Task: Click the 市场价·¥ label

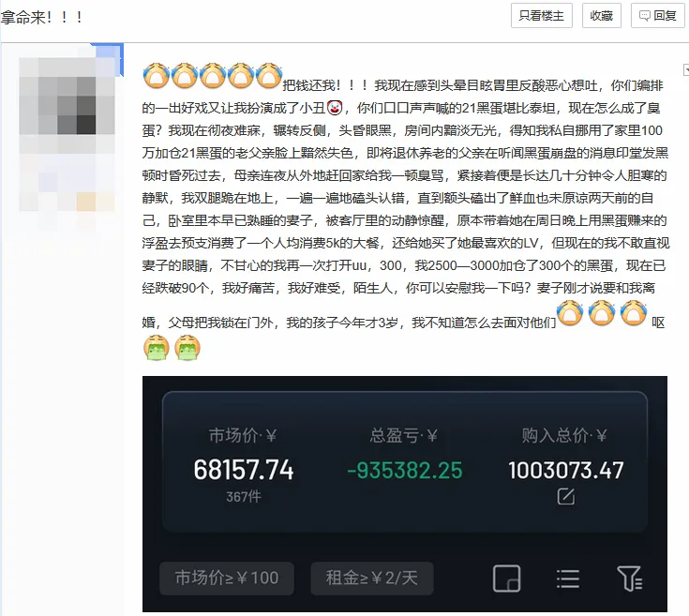Action: point(243,435)
